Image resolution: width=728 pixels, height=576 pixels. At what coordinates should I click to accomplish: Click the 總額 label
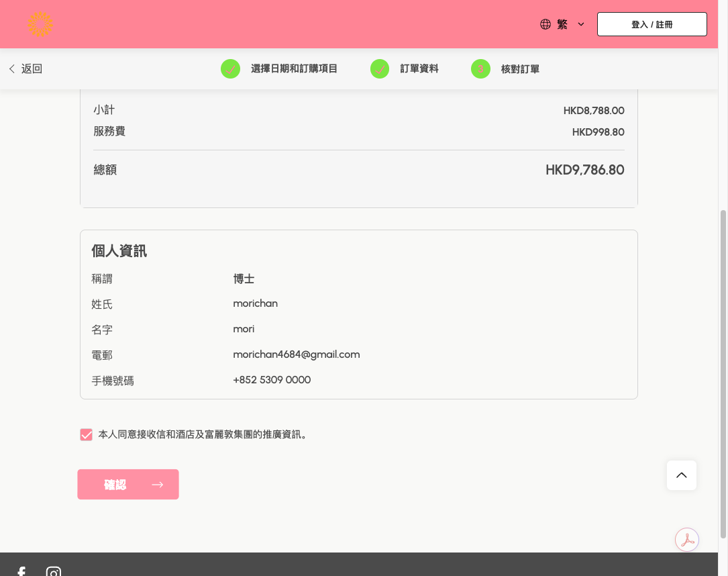pyautogui.click(x=105, y=170)
